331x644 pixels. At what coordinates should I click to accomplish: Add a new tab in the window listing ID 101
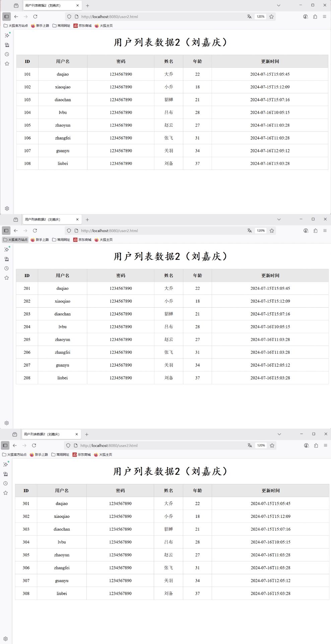click(x=87, y=6)
